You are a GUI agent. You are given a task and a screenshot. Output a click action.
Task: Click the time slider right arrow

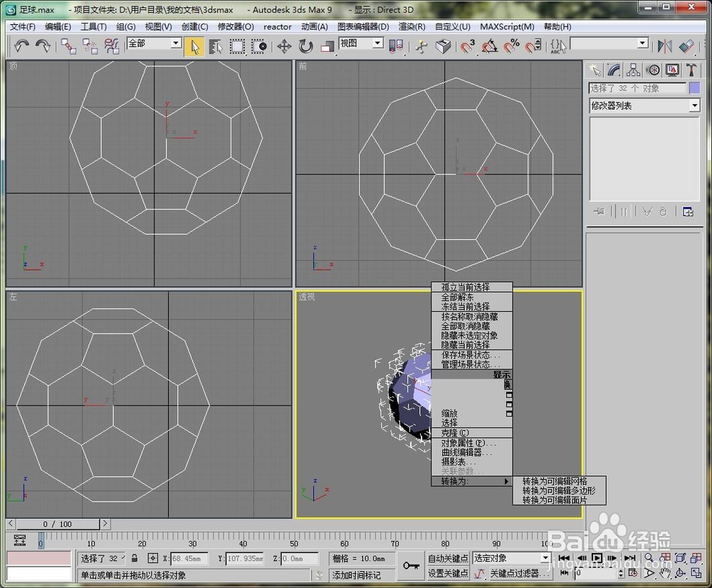[105, 523]
